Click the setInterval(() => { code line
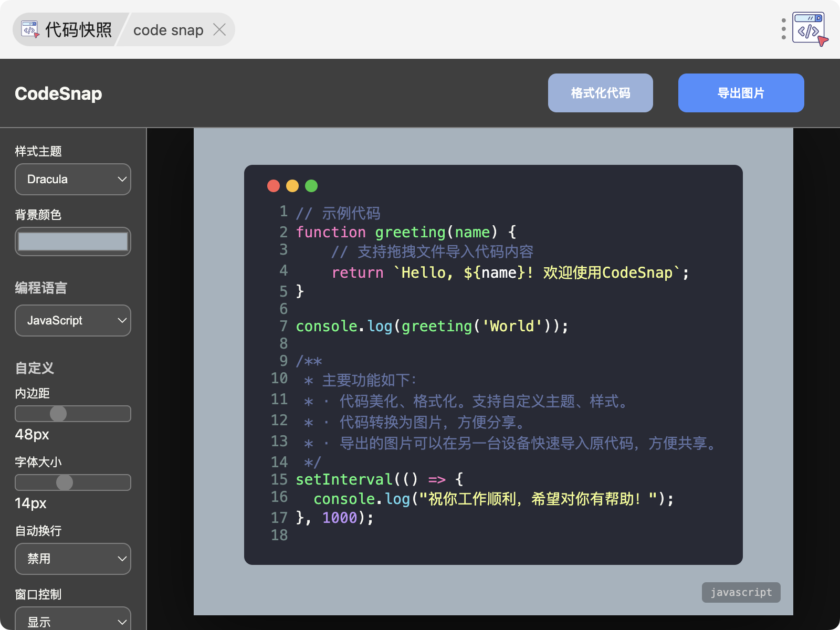 coord(380,479)
